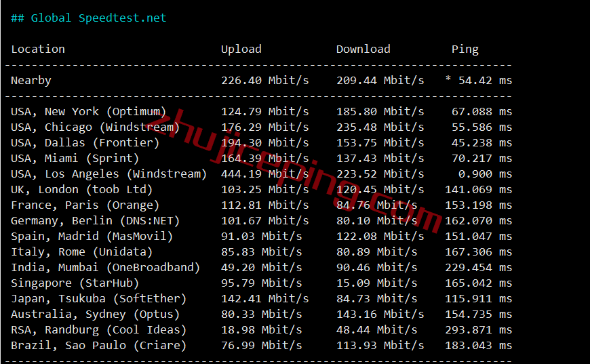
Task: Select the Spain, Madrid (MasMovil) row
Action: pos(92,236)
